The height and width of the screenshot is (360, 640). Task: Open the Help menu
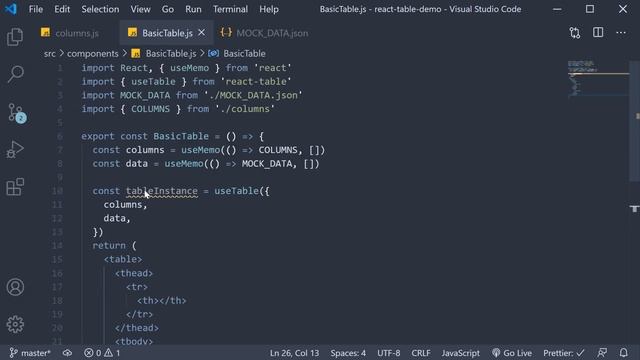pyautogui.click(x=269, y=9)
